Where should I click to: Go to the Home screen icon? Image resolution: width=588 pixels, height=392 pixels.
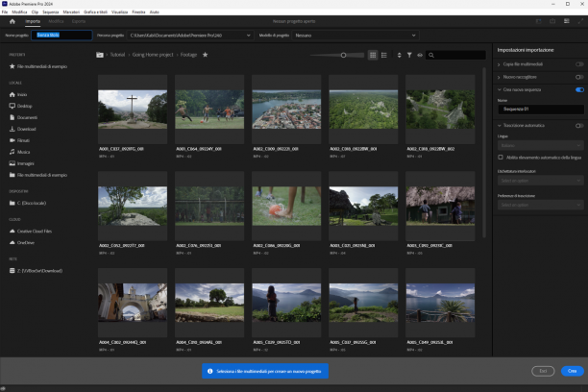tap(12, 21)
